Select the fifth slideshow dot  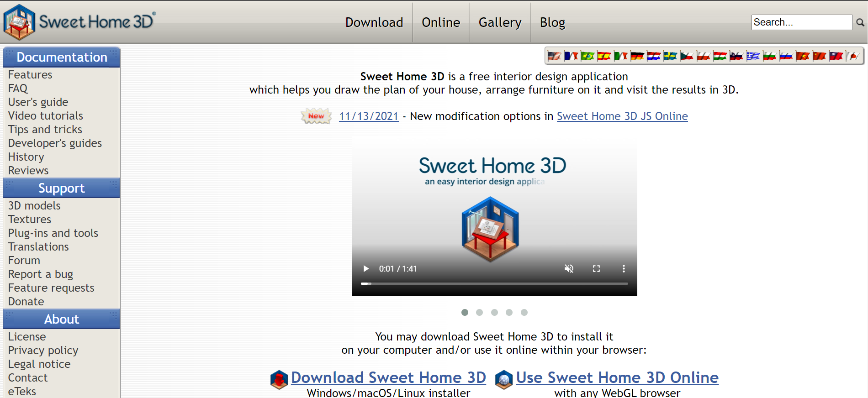(524, 312)
